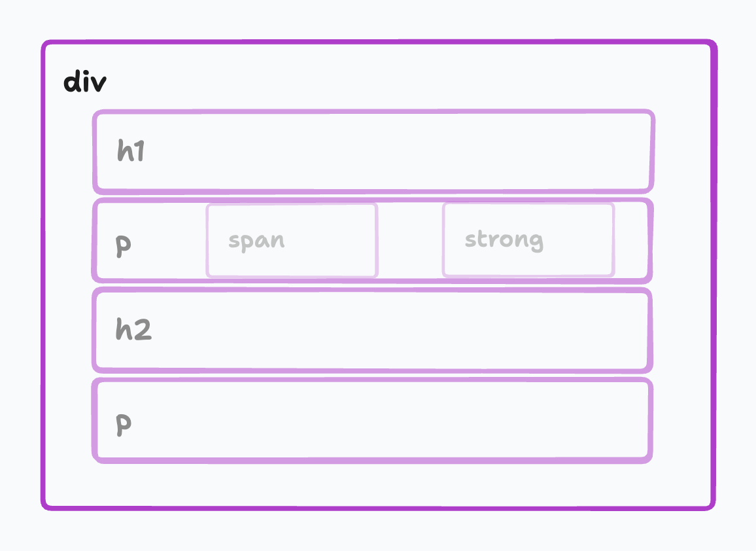Select the h2 box
756x551 pixels.
tap(372, 330)
